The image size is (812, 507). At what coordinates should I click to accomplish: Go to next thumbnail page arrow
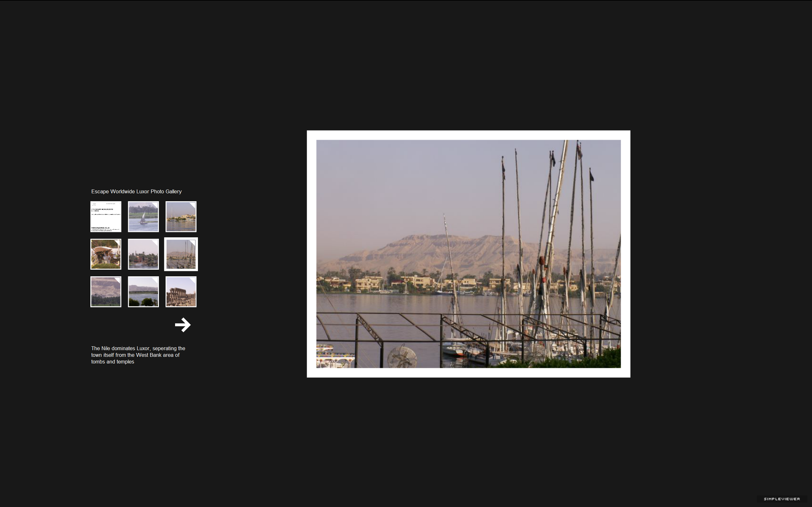183,324
